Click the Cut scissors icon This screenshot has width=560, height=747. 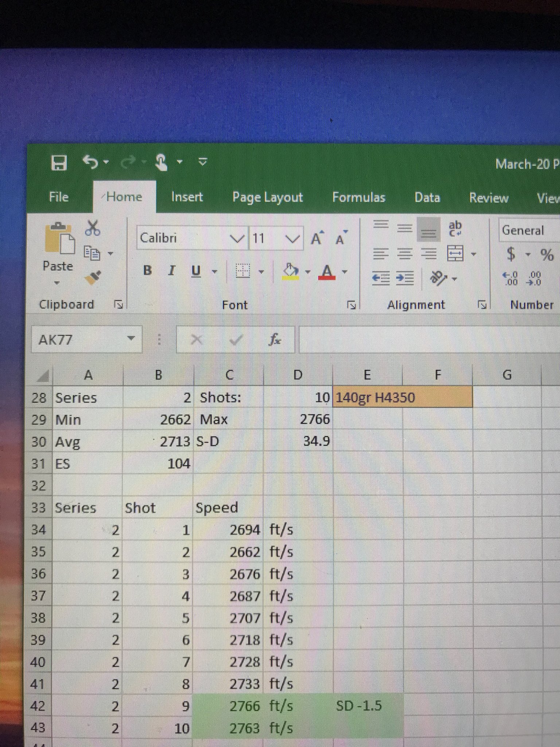(x=93, y=228)
